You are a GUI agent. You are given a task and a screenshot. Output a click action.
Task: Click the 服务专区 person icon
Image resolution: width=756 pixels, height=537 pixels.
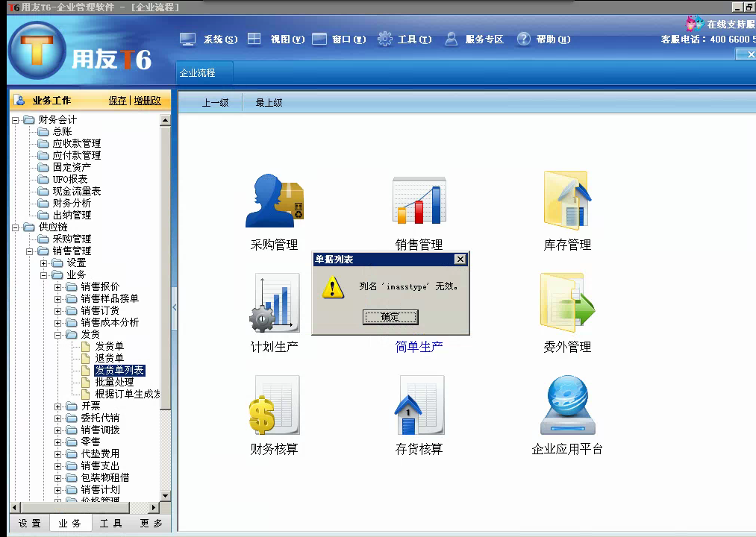452,39
